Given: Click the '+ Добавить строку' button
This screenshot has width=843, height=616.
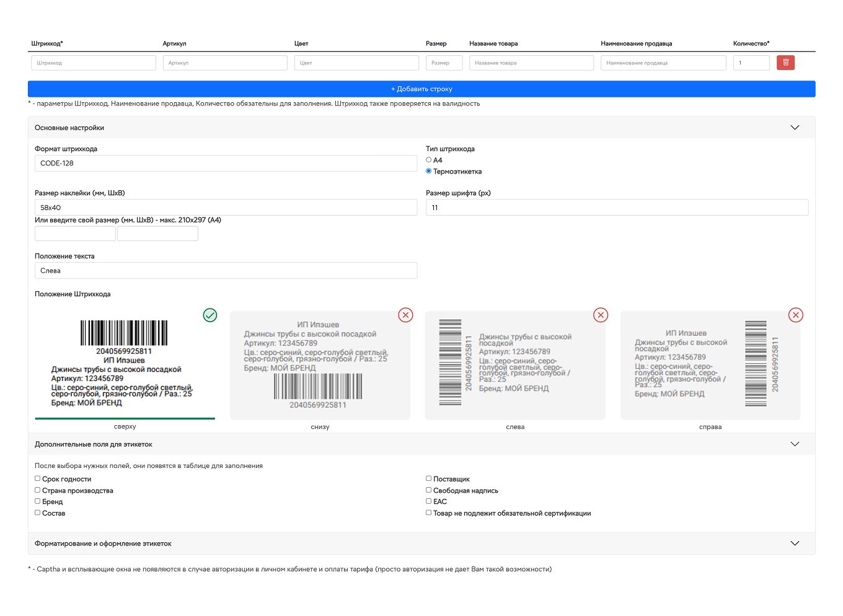Looking at the screenshot, I should click(x=421, y=89).
